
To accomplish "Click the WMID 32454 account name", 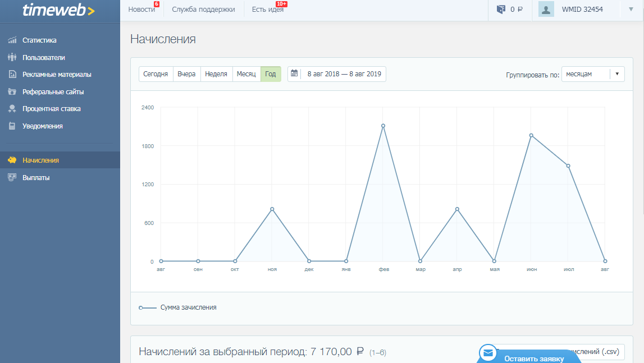I will [x=582, y=10].
